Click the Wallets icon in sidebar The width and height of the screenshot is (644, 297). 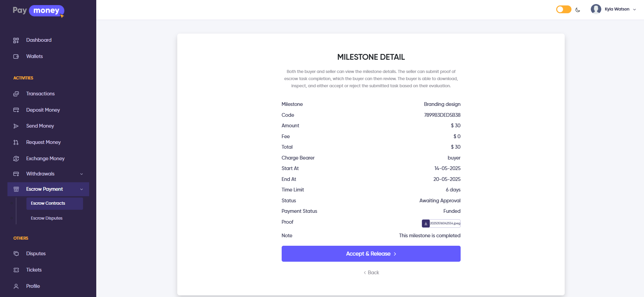click(16, 57)
